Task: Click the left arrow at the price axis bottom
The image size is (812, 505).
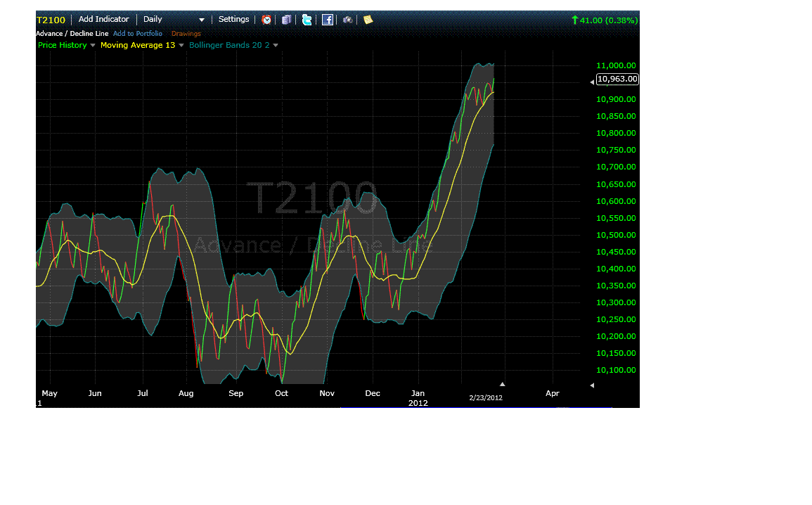Action: pyautogui.click(x=592, y=385)
